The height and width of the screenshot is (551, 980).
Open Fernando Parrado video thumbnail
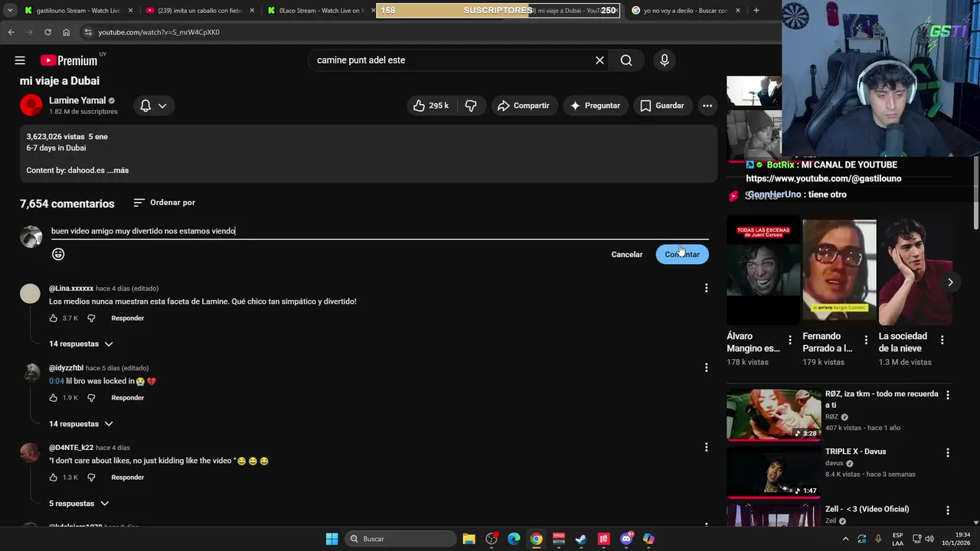838,270
